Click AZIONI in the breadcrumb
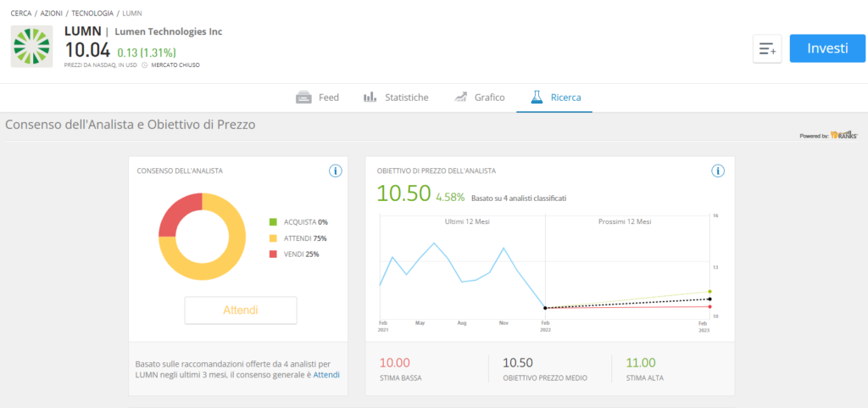 52,13
